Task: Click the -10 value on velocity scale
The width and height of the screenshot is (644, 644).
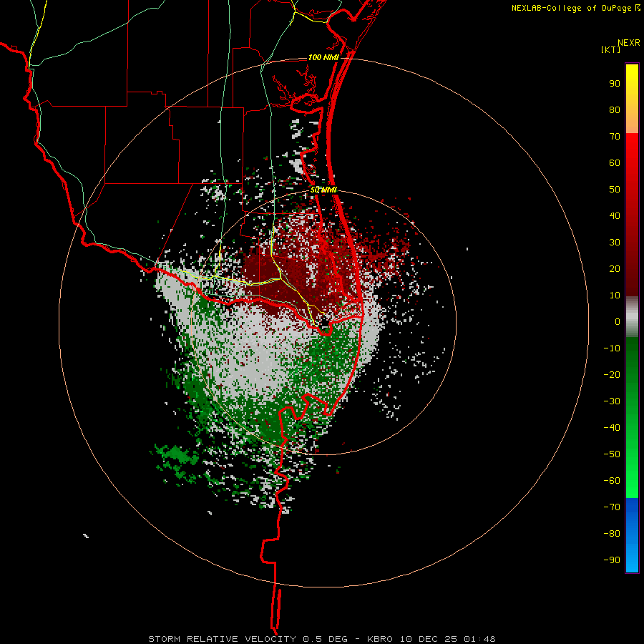Action: pos(612,348)
